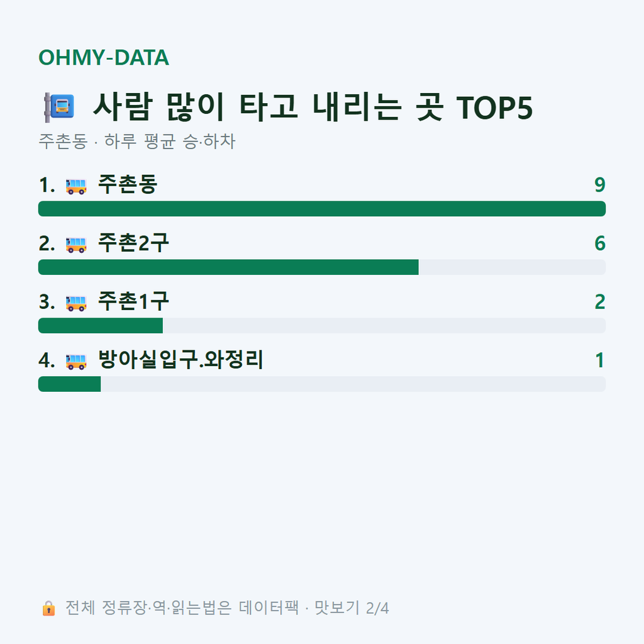The width and height of the screenshot is (644, 644).
Task: Click the green progress bar for 주촌1구
Action: pos(101,326)
